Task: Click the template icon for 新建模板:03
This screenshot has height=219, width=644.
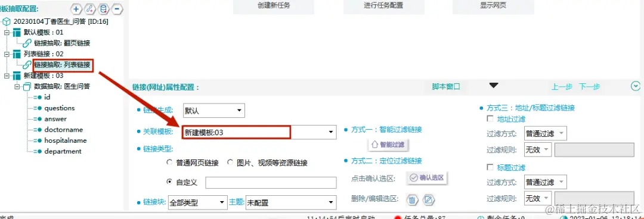Action: click(x=17, y=76)
